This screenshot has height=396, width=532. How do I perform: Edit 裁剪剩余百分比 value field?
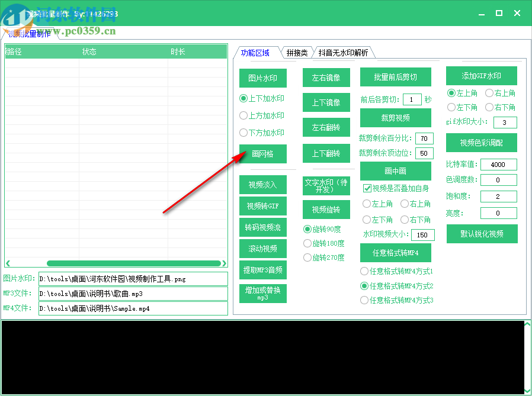pyautogui.click(x=424, y=139)
